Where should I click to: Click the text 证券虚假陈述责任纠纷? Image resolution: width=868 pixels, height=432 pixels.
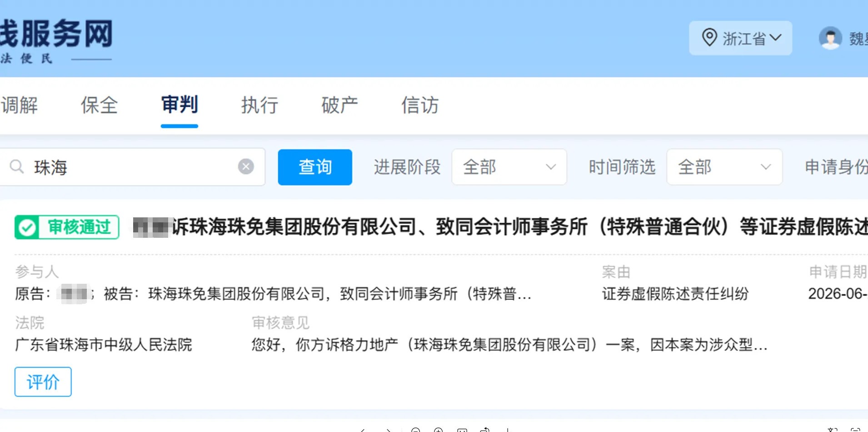tap(675, 294)
